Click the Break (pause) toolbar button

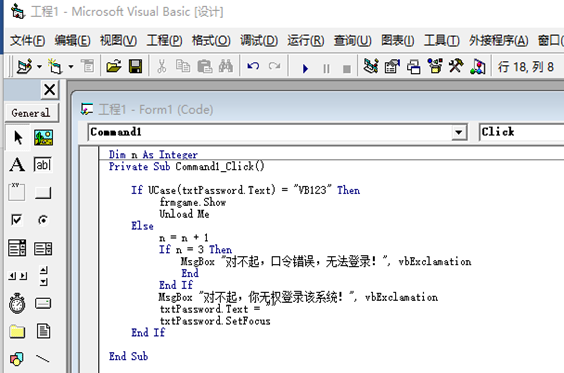pos(326,68)
